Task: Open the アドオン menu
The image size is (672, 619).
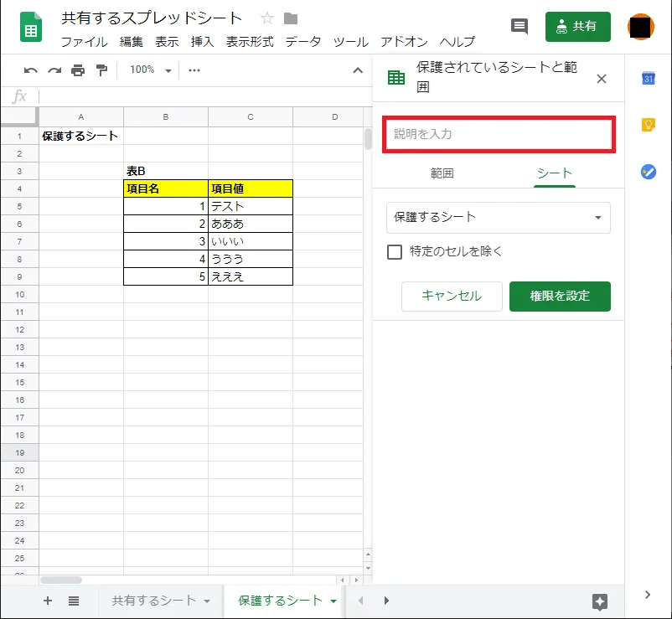Action: pos(404,42)
